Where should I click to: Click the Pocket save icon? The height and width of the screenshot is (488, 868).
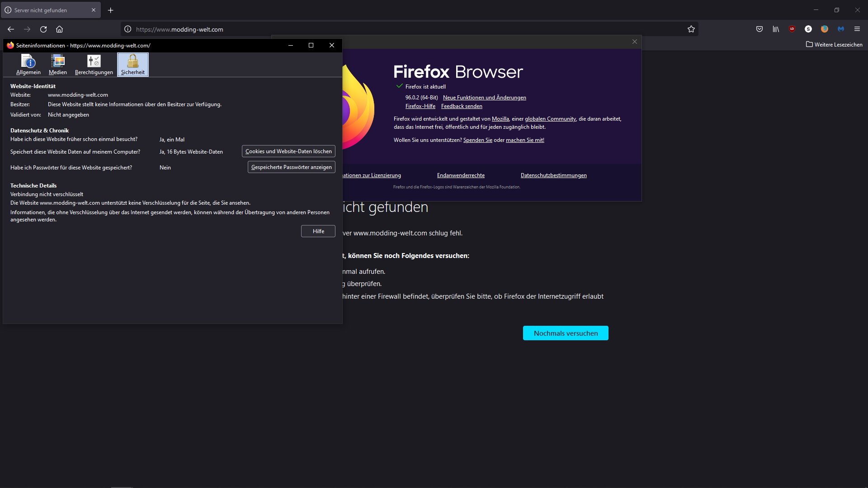(759, 29)
